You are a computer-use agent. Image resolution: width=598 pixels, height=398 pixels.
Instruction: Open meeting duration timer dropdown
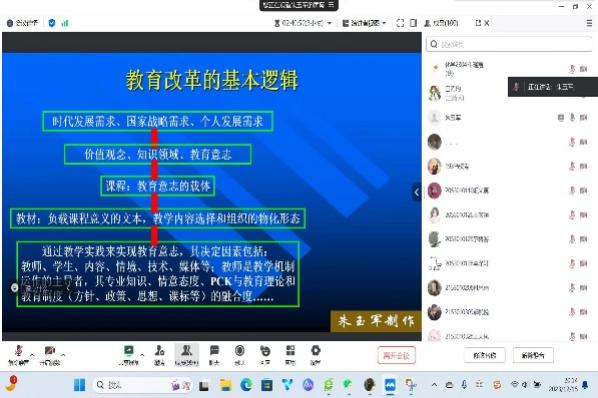[303, 23]
